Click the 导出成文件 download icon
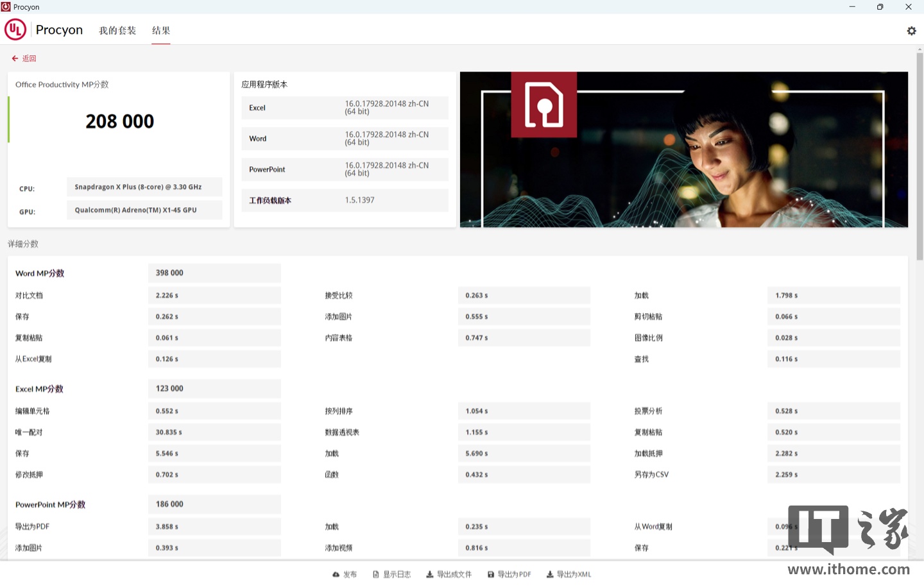Screen dimensions: 924x587 (430, 575)
